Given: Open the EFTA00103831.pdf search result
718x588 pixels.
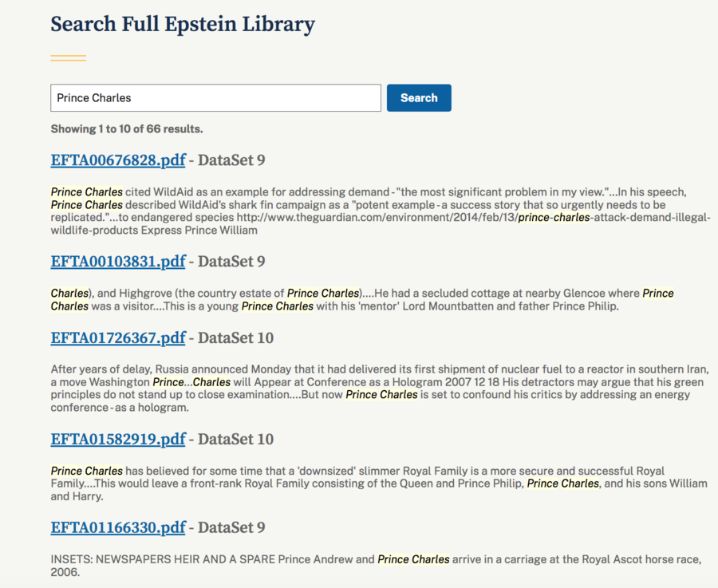Looking at the screenshot, I should click(x=117, y=261).
